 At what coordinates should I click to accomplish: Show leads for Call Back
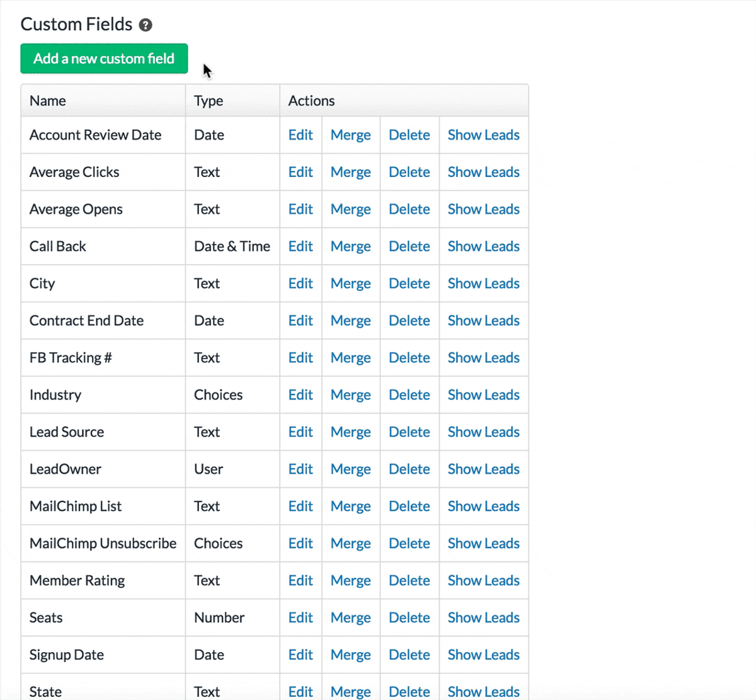[484, 246]
